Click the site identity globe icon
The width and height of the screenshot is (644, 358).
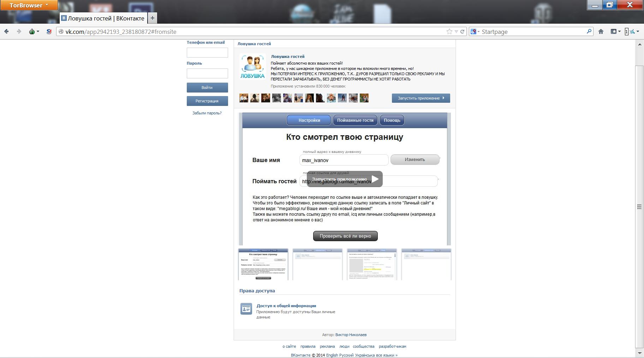click(61, 31)
